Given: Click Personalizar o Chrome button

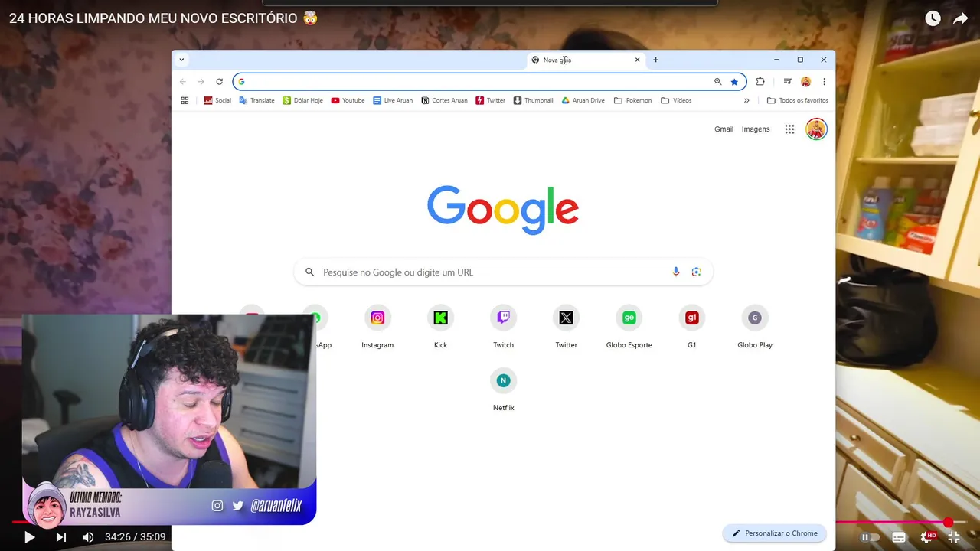Looking at the screenshot, I should click(x=774, y=533).
